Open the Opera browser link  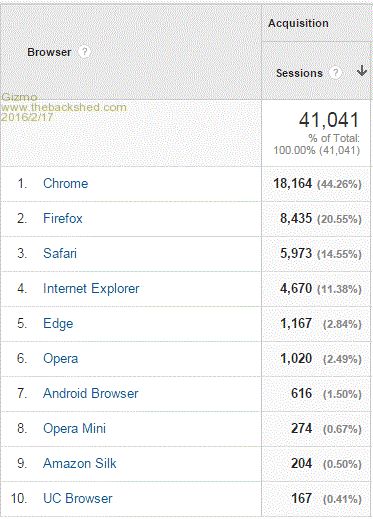[x=61, y=359]
